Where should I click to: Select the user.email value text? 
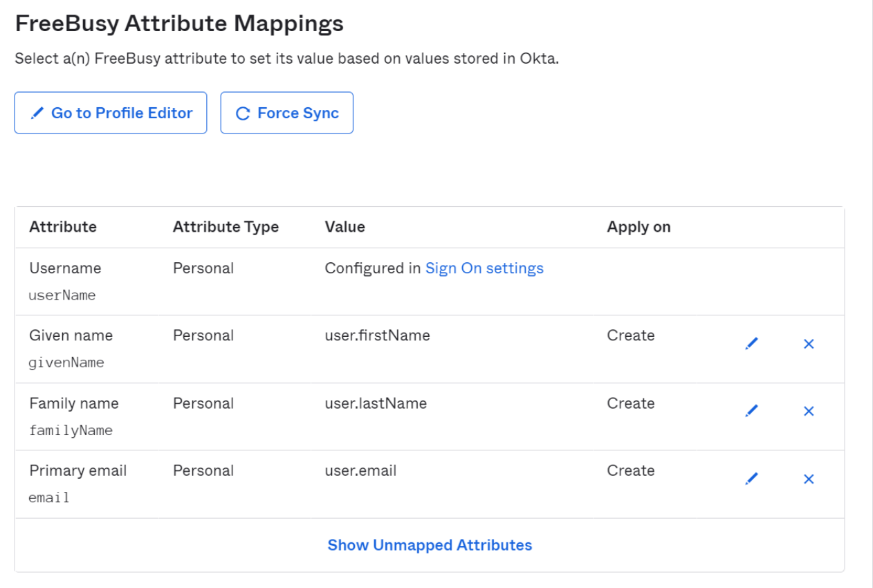pyautogui.click(x=360, y=470)
